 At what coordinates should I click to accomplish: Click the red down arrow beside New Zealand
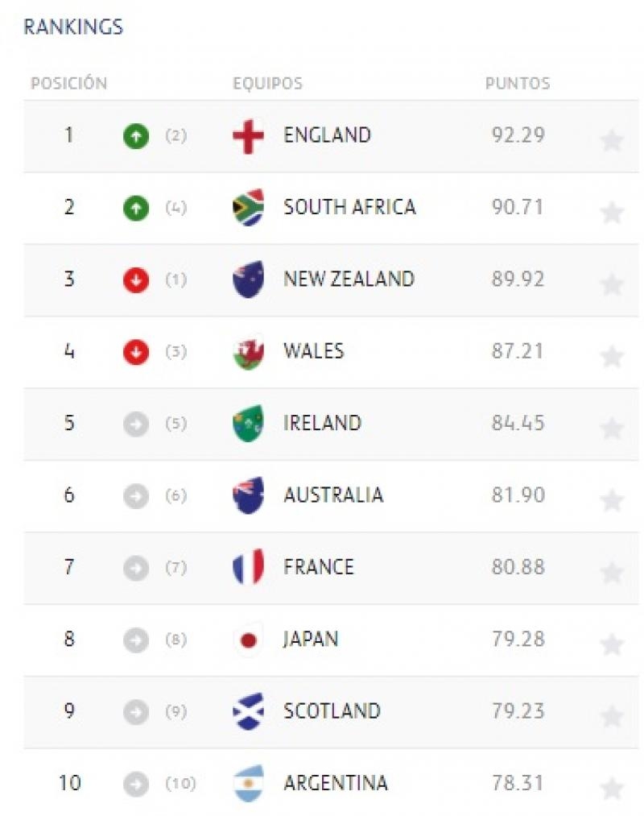coord(136,280)
